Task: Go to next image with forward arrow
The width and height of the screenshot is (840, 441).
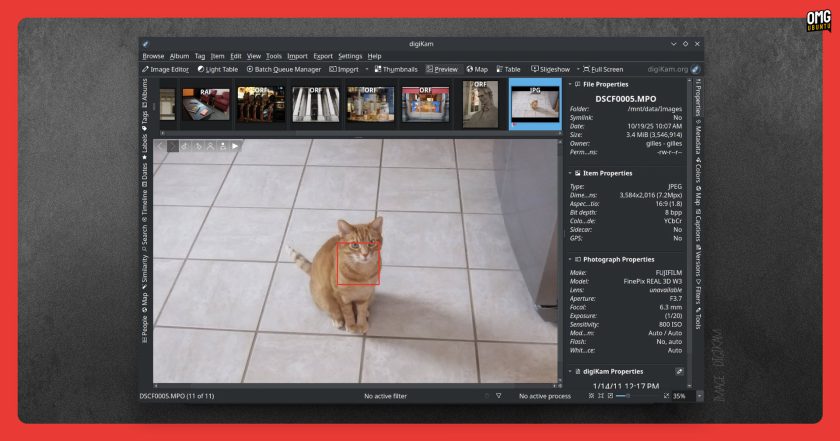Action: (x=172, y=146)
